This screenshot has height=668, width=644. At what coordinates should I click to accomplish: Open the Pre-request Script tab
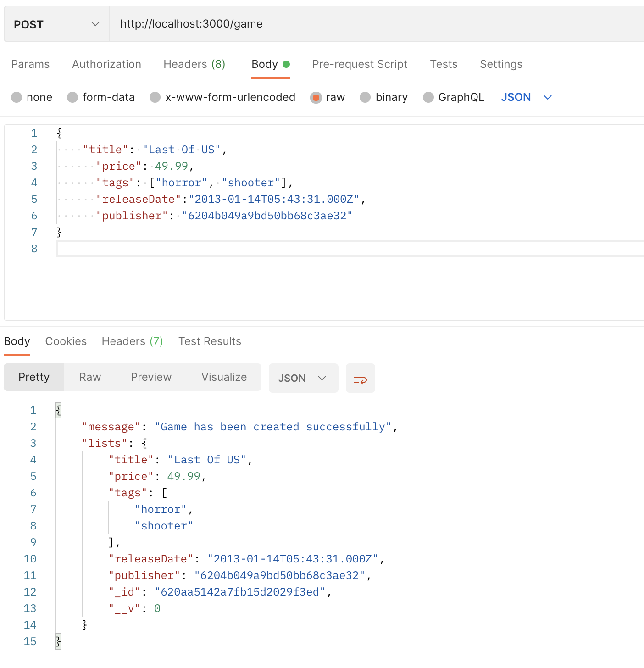[x=360, y=64]
